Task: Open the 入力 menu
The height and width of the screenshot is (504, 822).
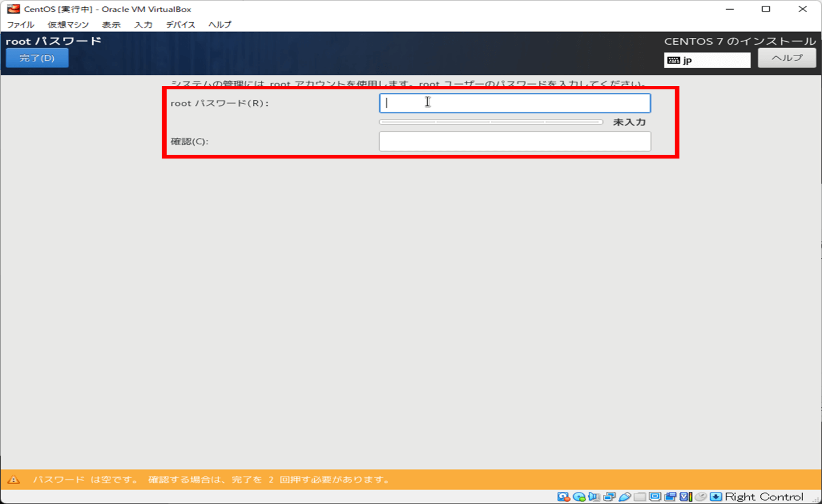Action: [143, 25]
